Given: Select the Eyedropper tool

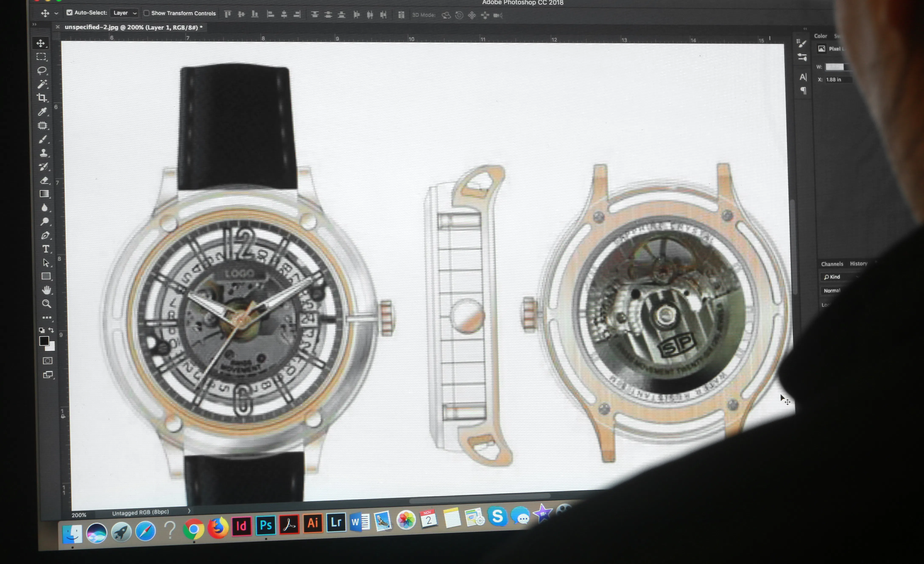Looking at the screenshot, I should coord(42,112).
